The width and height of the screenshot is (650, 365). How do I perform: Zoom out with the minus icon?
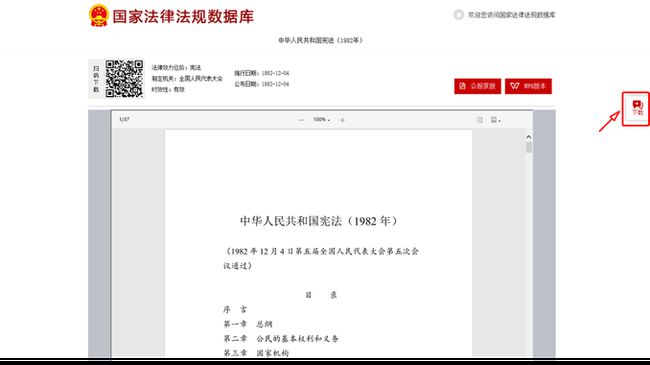pos(301,120)
